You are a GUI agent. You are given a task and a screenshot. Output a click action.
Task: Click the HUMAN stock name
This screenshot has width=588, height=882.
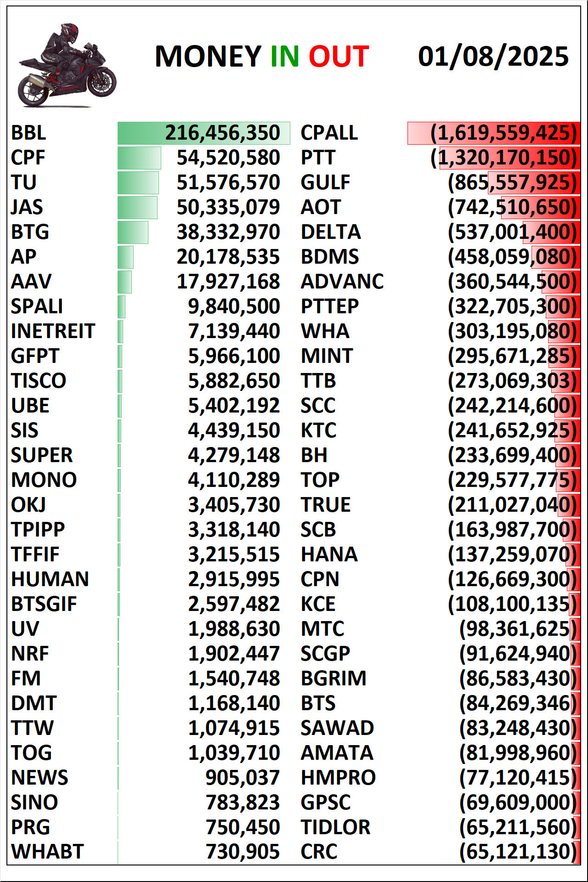(x=50, y=580)
